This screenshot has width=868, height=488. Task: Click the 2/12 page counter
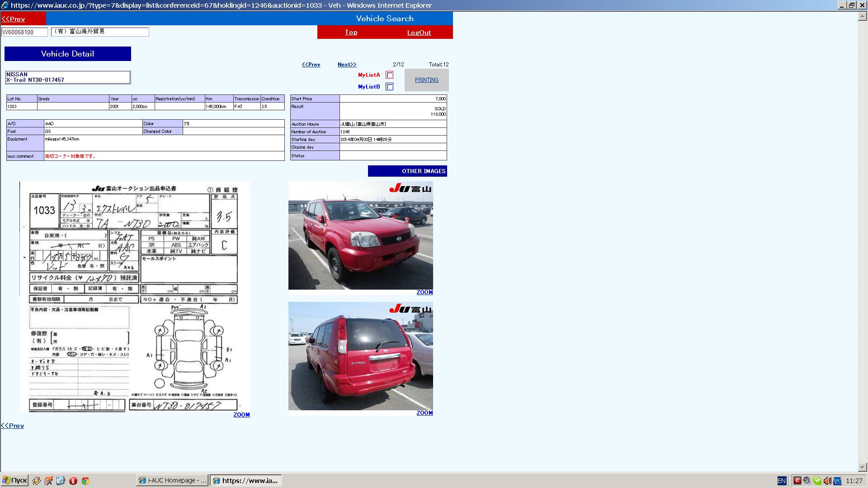(x=398, y=65)
